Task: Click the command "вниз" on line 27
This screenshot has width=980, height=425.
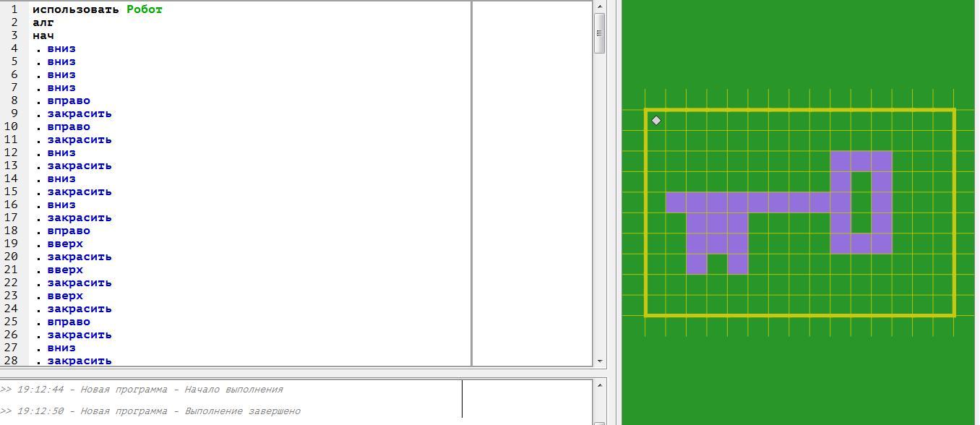Action: pyautogui.click(x=61, y=348)
